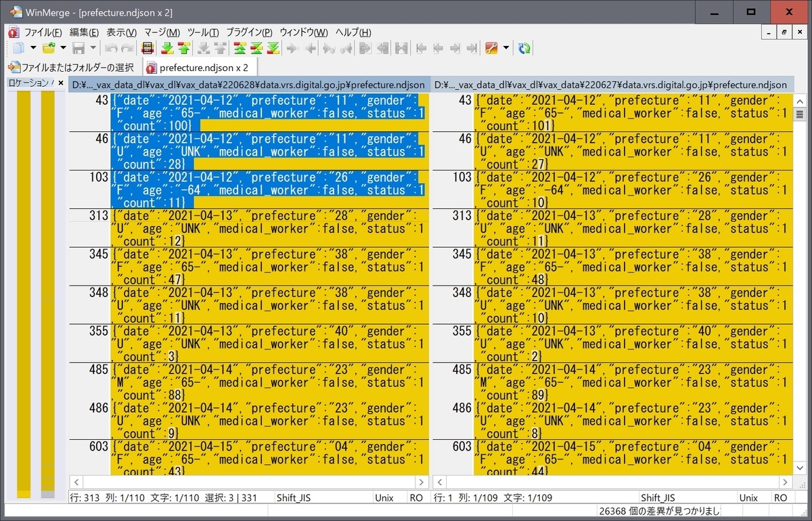Viewport: 812px width, 521px height.
Task: Open the 表示(V) menu
Action: (121, 32)
